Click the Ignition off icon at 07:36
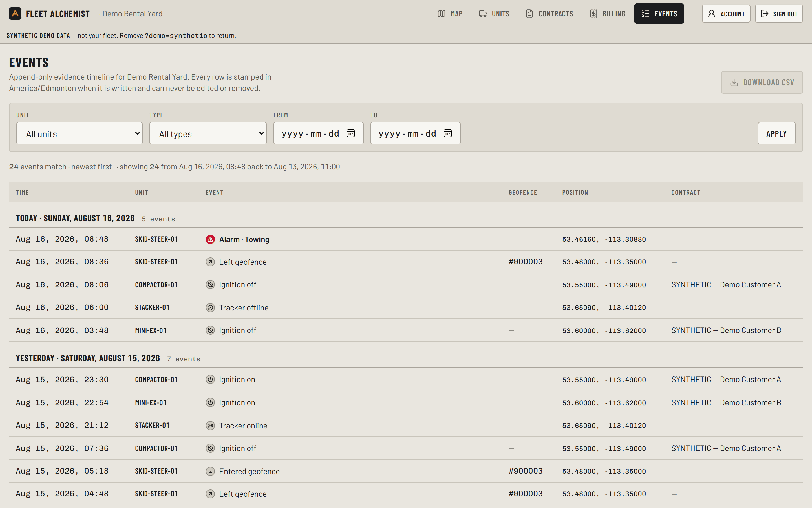 coord(210,448)
